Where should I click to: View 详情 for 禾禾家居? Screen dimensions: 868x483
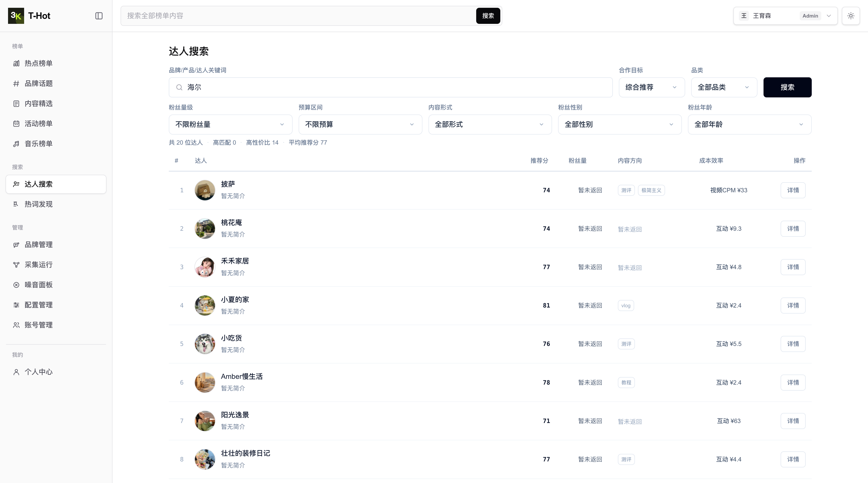(793, 267)
